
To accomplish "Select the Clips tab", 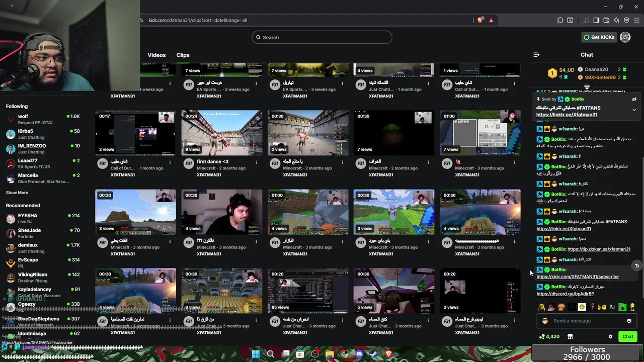I will click(183, 55).
